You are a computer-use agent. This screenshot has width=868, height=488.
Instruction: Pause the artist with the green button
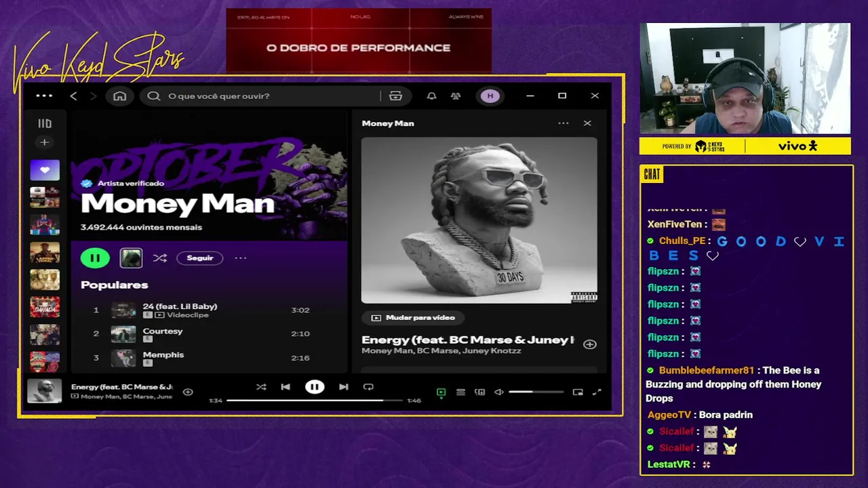(95, 258)
